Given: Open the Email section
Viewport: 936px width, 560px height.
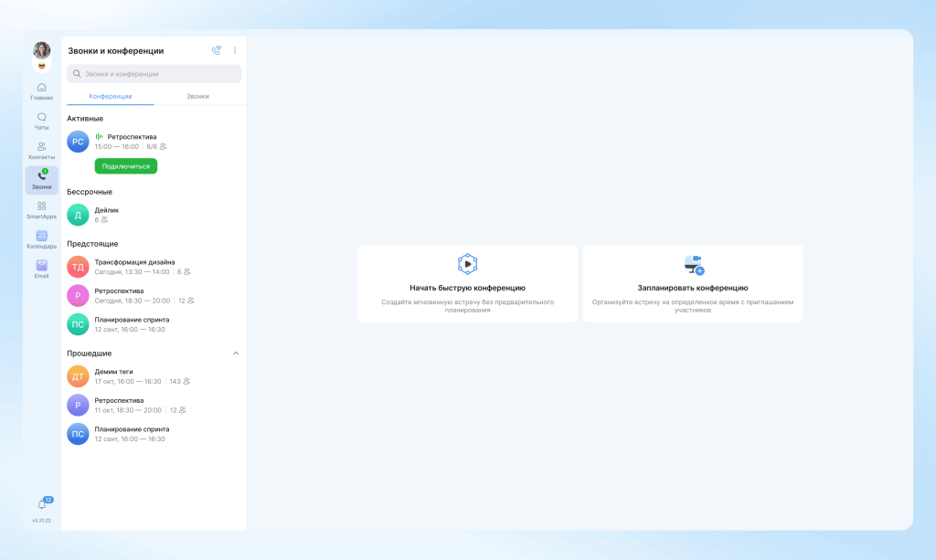Looking at the screenshot, I should pyautogui.click(x=41, y=269).
